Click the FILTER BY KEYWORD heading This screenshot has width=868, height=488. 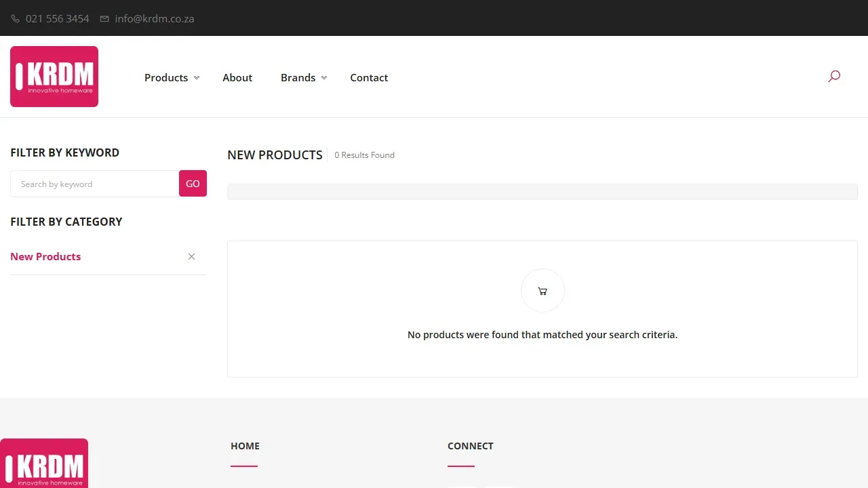[64, 152]
